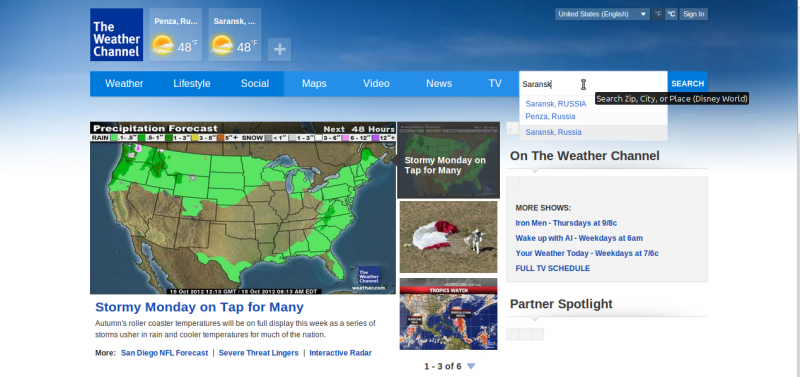This screenshot has width=800, height=377.
Task: Open the parachute landing story thumbnail
Action: pyautogui.click(x=448, y=237)
